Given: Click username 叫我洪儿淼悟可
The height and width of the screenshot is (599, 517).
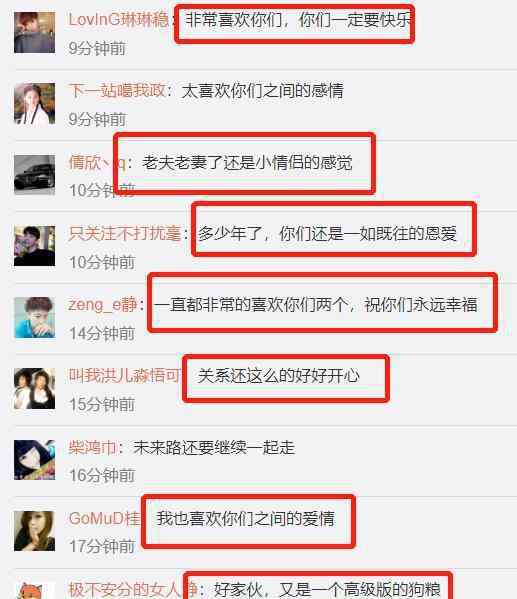Looking at the screenshot, I should pos(125,376).
